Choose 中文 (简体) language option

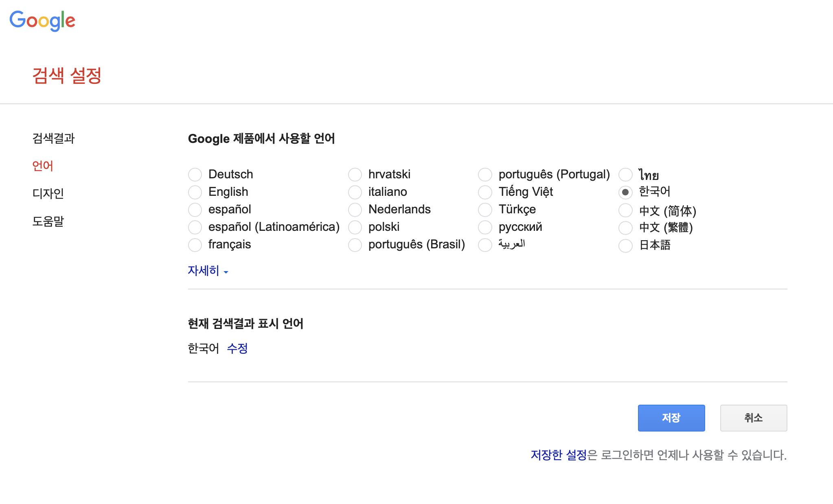625,210
